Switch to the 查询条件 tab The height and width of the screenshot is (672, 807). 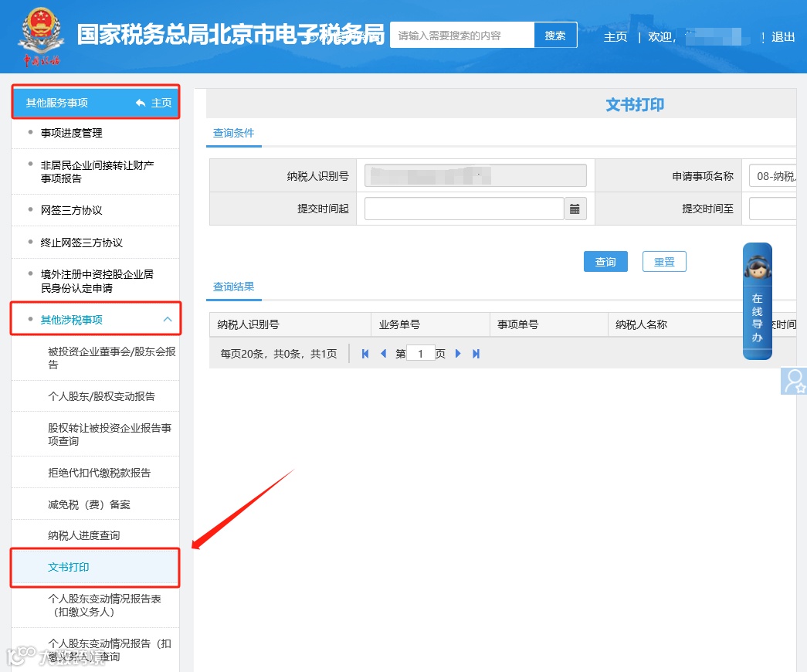(234, 133)
